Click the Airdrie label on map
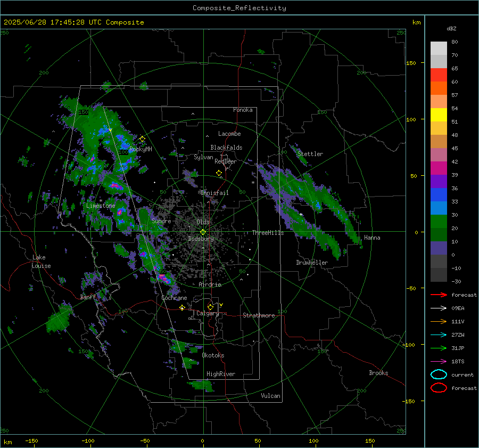The width and height of the screenshot is (479, 448). (x=210, y=284)
